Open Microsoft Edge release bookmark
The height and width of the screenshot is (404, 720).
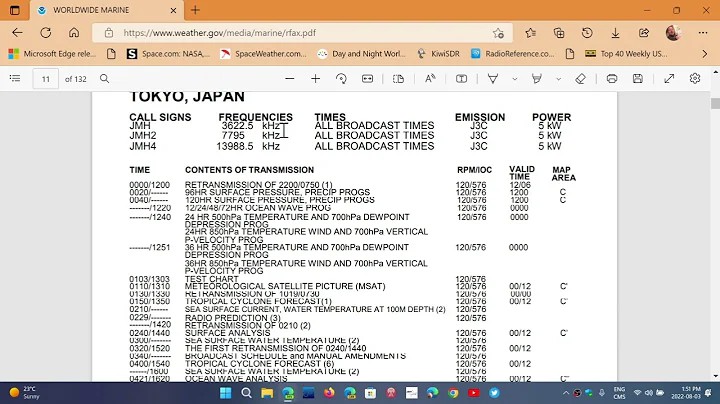pyautogui.click(x=52, y=54)
